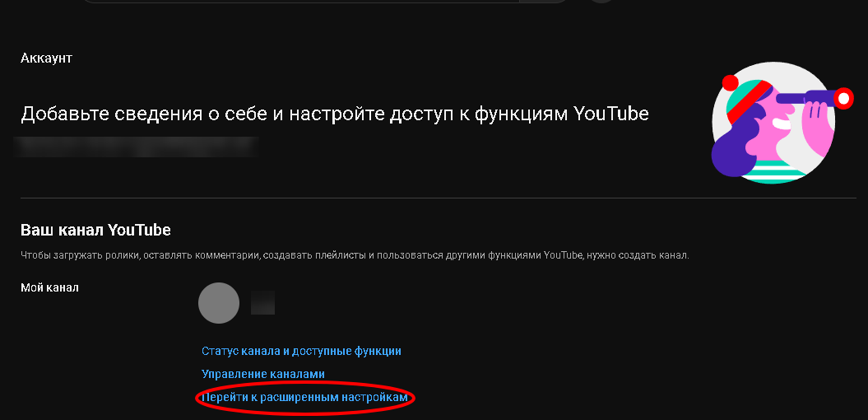Click the red pom-pom on illustration hat
Viewport: 868px width, 420px height.
click(730, 82)
